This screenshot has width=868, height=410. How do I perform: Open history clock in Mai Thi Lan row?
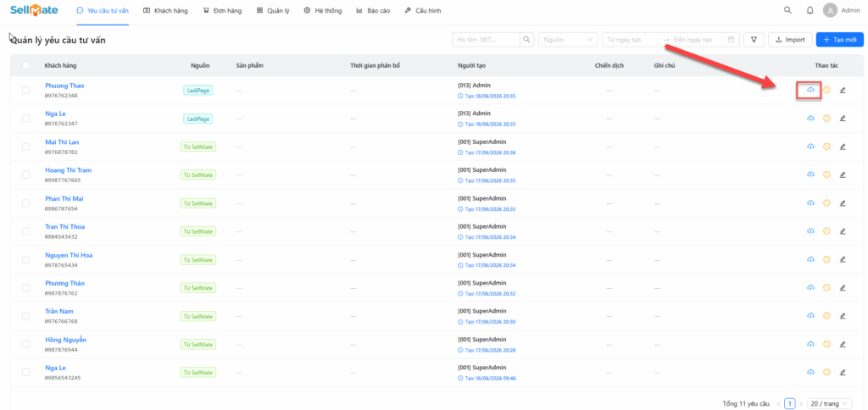[x=826, y=147]
